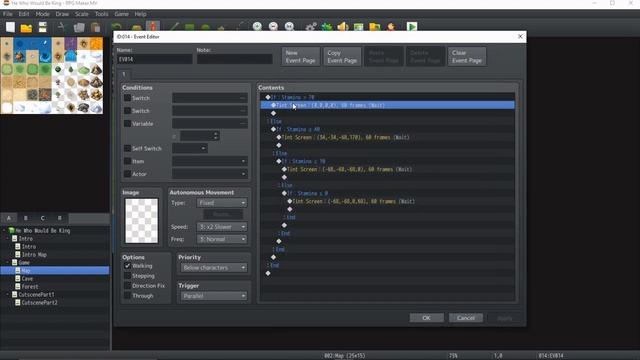Screen dimensions: 640x360
Task: Open the Mode menu
Action: [x=42, y=14]
